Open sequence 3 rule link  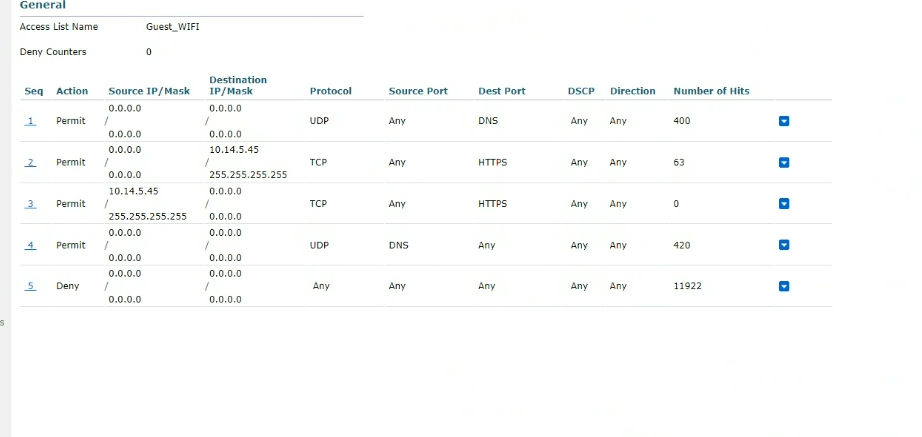click(x=30, y=204)
